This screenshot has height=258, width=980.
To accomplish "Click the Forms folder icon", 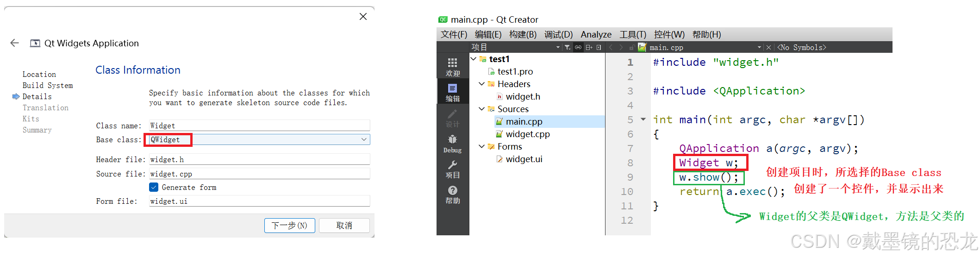I will pyautogui.click(x=491, y=147).
